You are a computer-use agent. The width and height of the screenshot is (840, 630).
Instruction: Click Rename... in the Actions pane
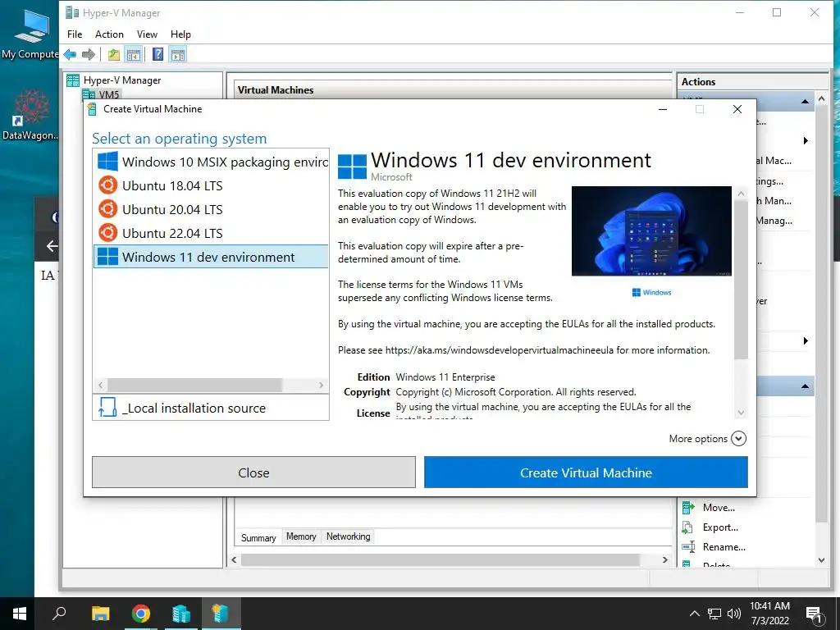724,547
